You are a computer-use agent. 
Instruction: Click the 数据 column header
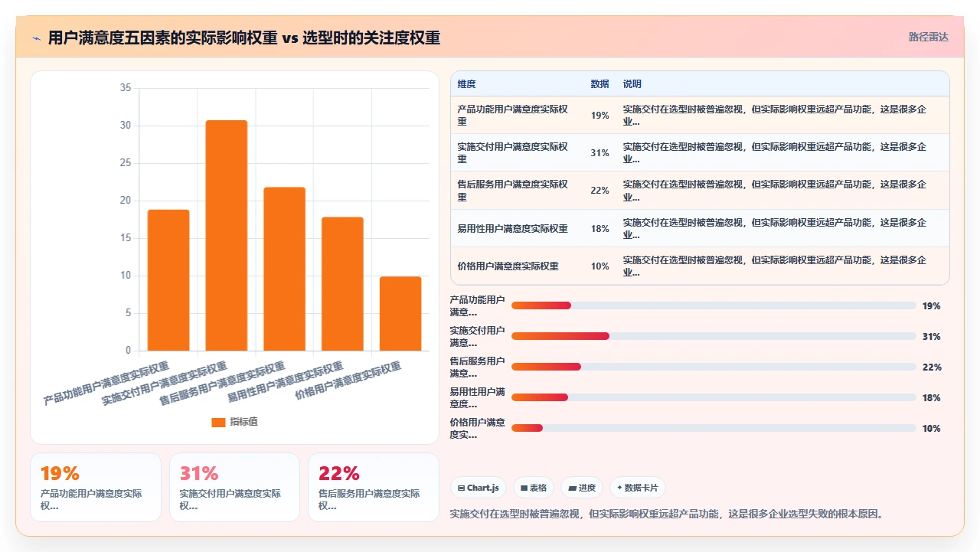click(599, 84)
